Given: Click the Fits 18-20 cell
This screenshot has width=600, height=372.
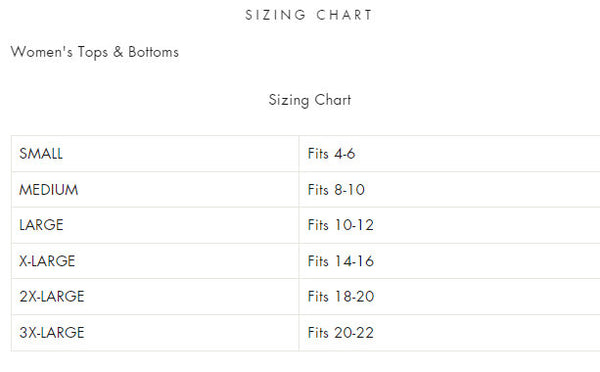Looking at the screenshot, I should pos(450,297).
